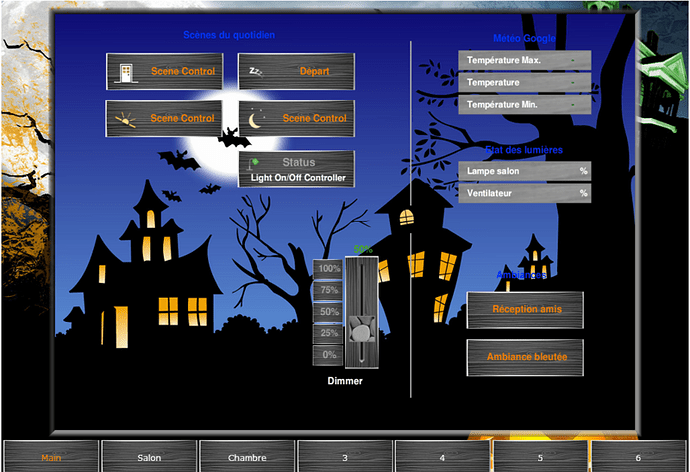Set dimmer to 100% preset

(328, 269)
